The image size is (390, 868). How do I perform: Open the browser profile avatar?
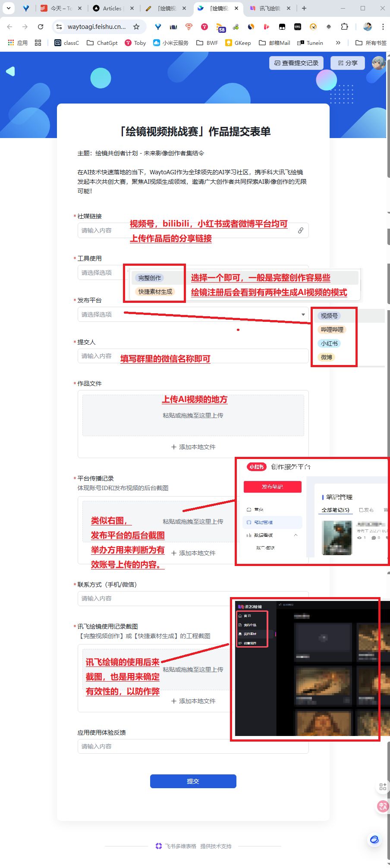point(368,27)
